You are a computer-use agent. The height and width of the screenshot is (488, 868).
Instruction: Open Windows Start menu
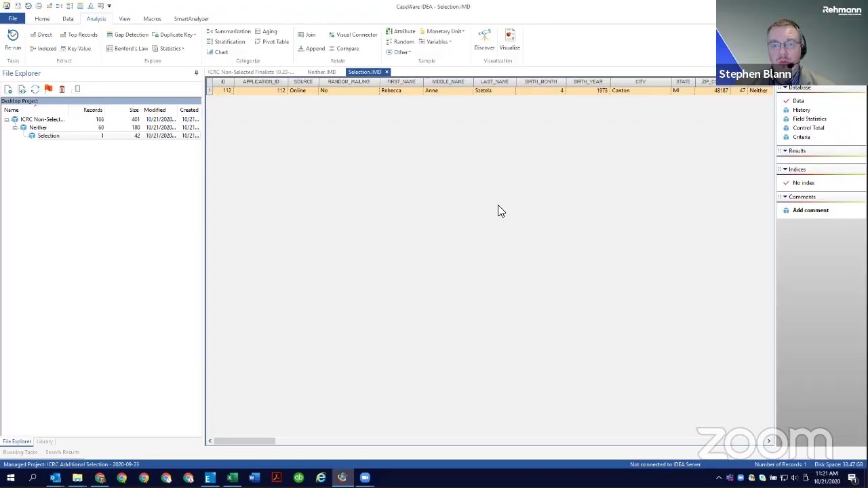tap(10, 478)
